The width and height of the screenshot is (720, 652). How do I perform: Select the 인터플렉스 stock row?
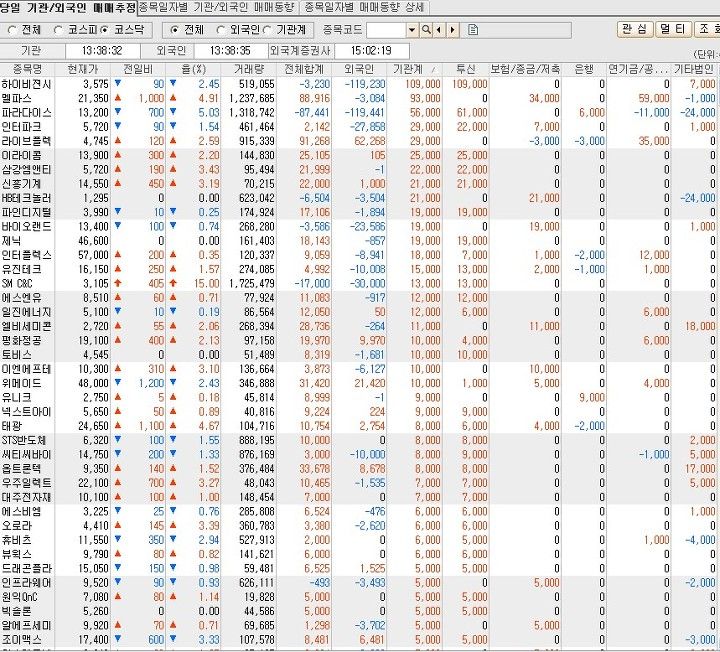click(x=358, y=255)
